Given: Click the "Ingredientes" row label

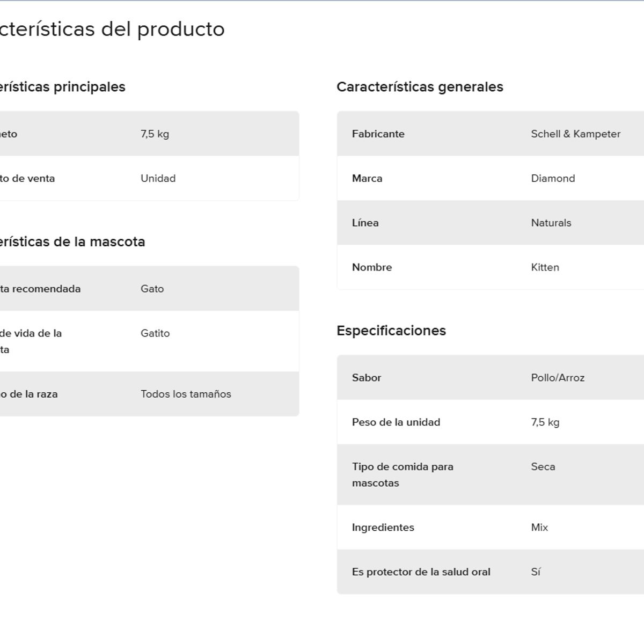Looking at the screenshot, I should (383, 528).
